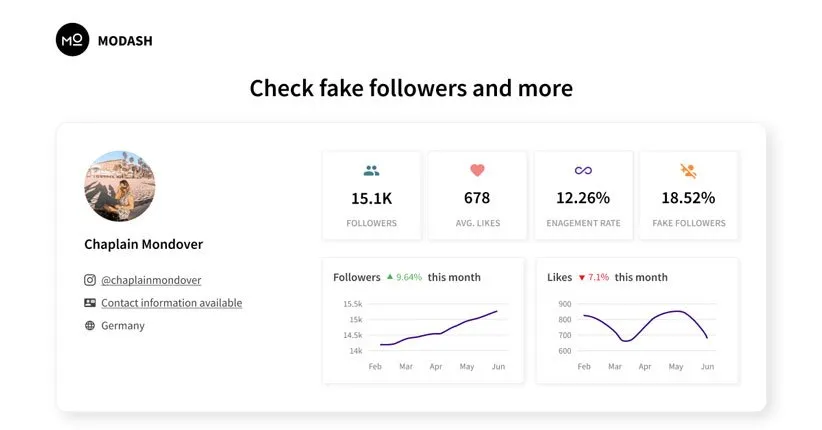Select the 18.52% fake followers card
This screenshot has height=430, width=822.
(x=688, y=196)
